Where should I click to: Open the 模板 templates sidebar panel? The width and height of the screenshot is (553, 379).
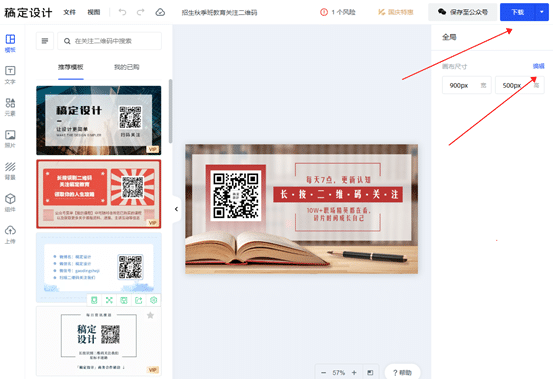[10, 43]
